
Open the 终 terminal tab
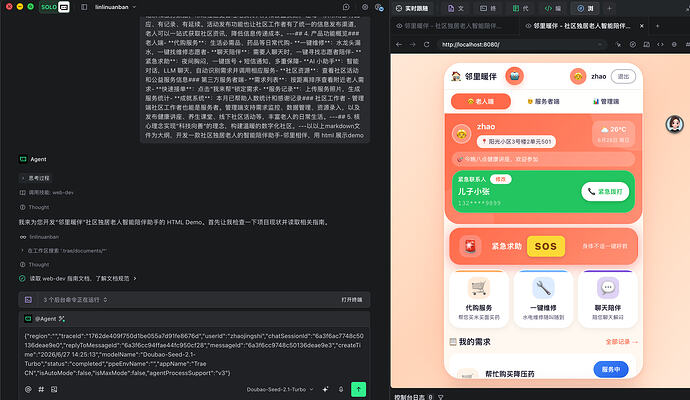tap(488, 8)
